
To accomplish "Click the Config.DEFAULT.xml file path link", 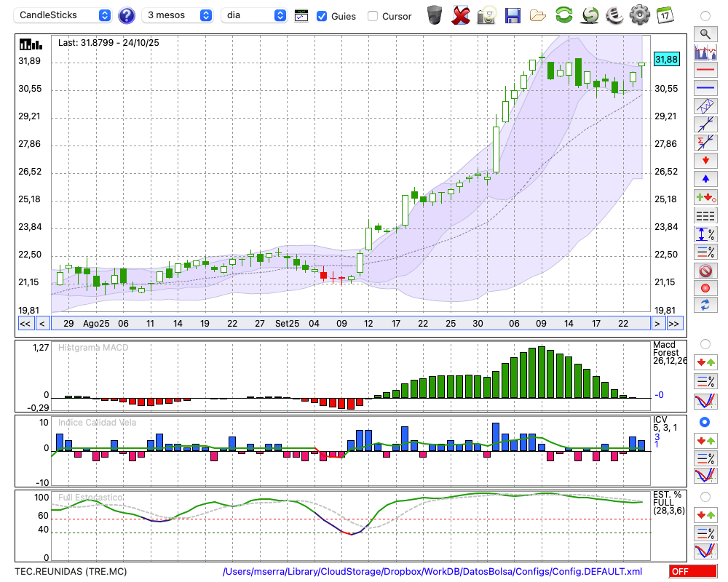I will tap(432, 572).
